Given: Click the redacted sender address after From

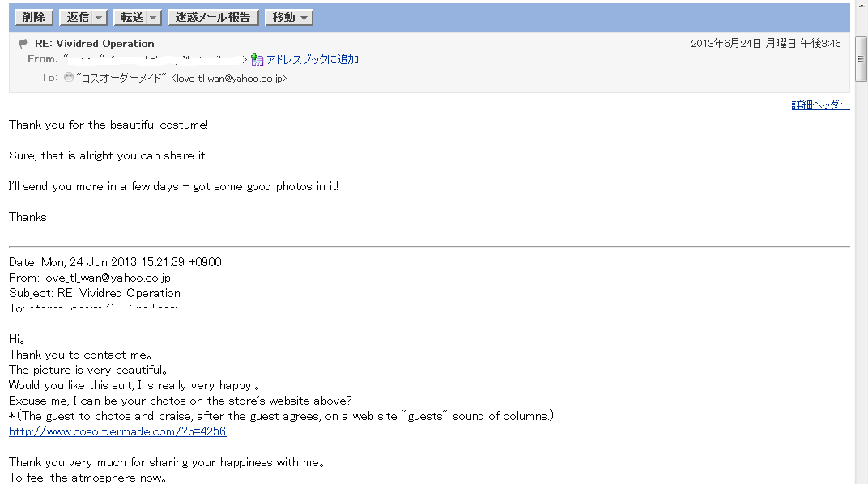Looking at the screenshot, I should (155, 58).
